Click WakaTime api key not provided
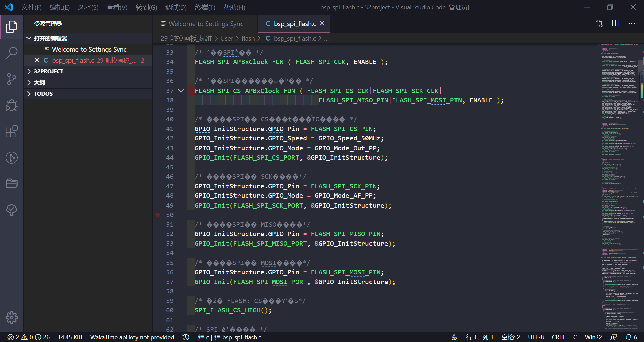This screenshot has height=342, width=644. [132, 337]
